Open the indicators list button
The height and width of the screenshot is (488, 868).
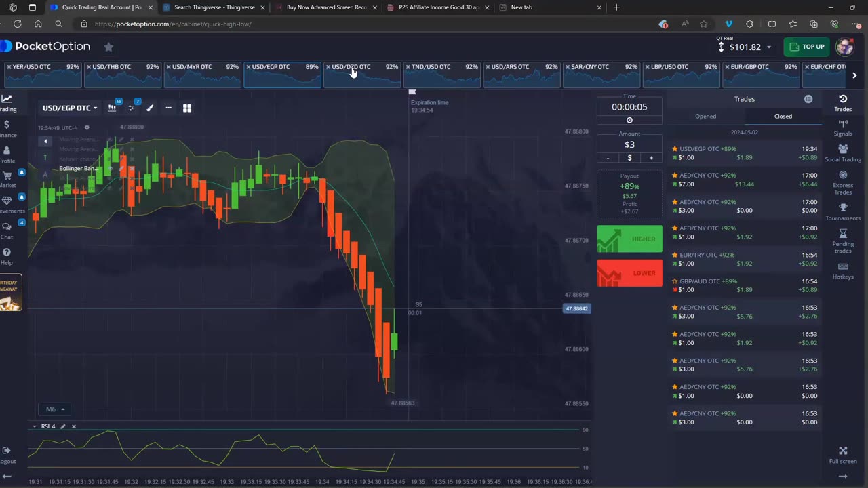click(131, 108)
